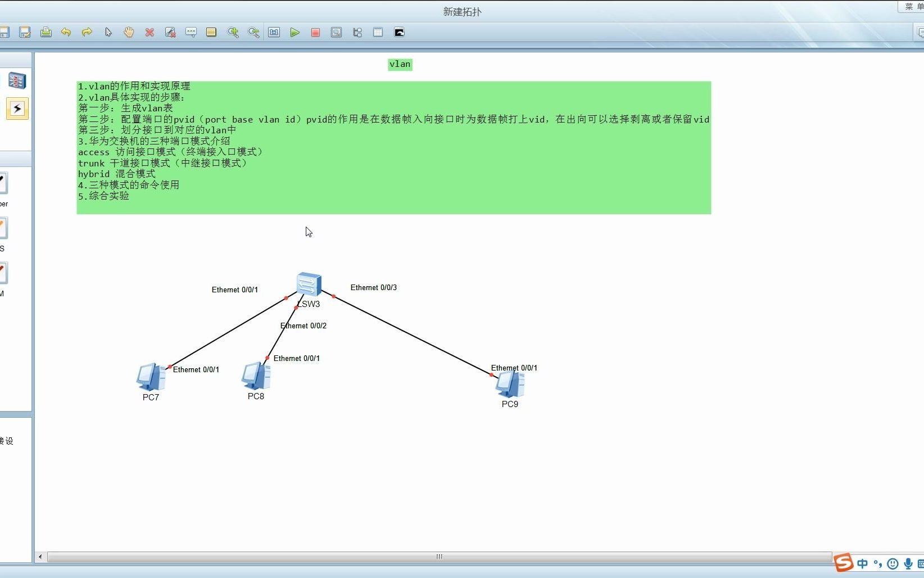The height and width of the screenshot is (578, 924).
Task: Open the data capture tool
Action: (336, 32)
